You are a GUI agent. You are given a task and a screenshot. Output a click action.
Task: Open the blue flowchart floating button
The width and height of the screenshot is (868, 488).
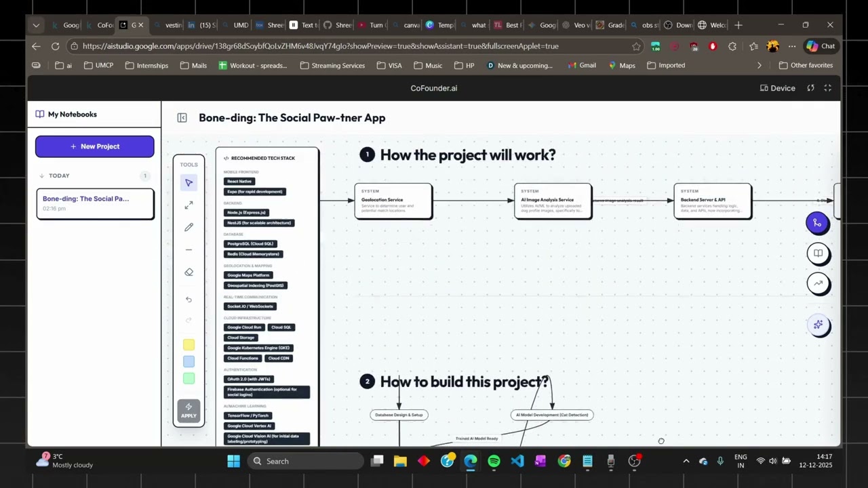click(817, 223)
